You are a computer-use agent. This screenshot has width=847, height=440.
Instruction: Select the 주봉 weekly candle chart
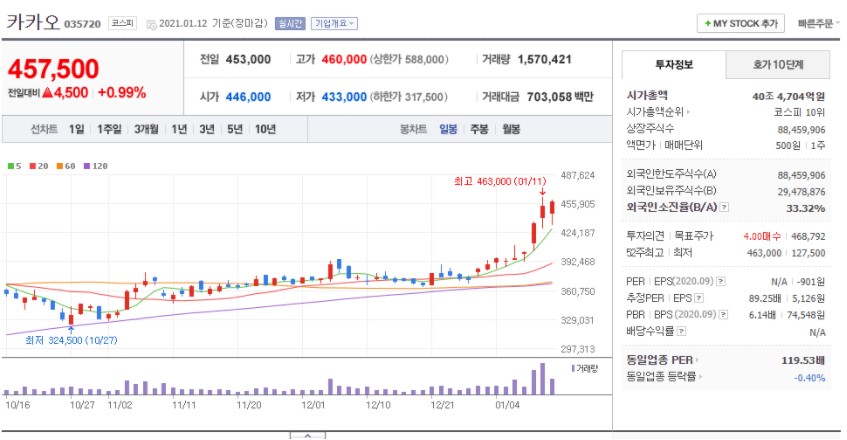click(x=479, y=130)
